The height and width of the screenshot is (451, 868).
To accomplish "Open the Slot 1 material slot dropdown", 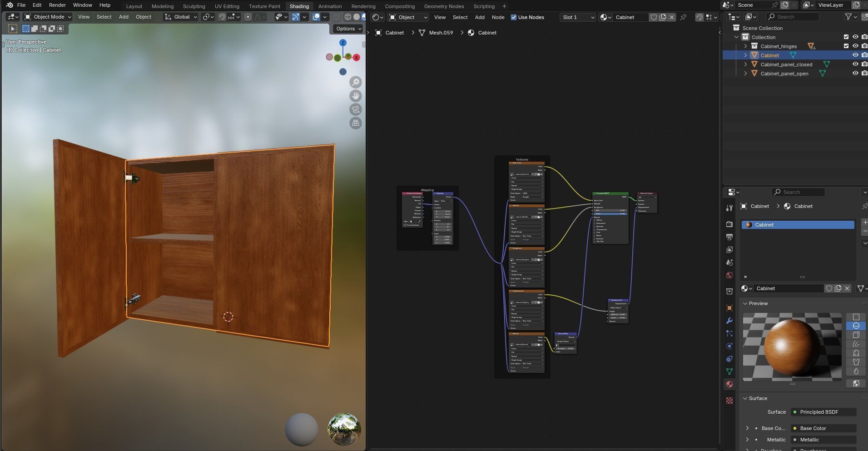I will click(578, 17).
